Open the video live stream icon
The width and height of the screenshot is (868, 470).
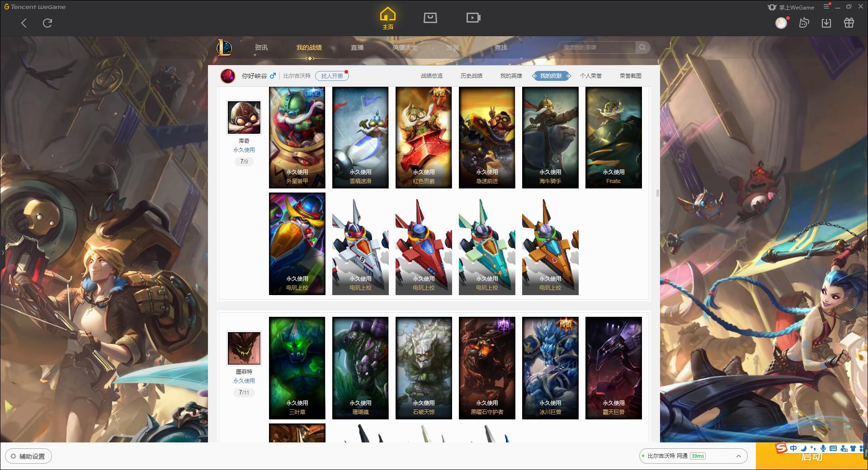(473, 18)
